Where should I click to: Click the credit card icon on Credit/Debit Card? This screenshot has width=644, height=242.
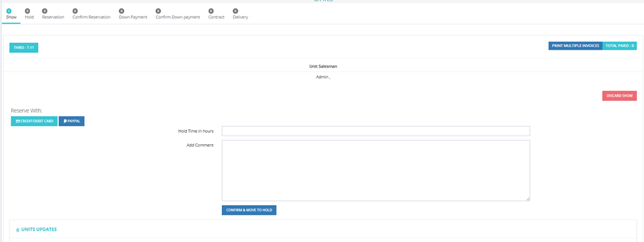[18, 121]
